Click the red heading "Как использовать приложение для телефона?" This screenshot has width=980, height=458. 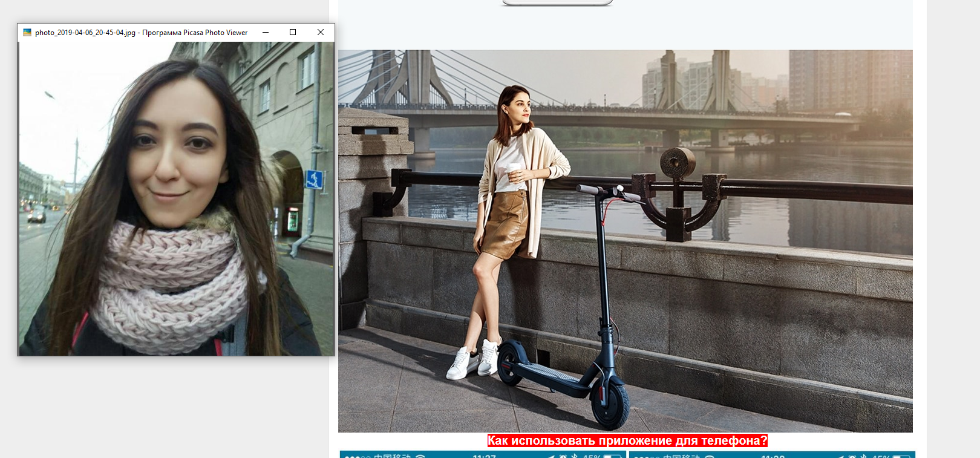[627, 440]
